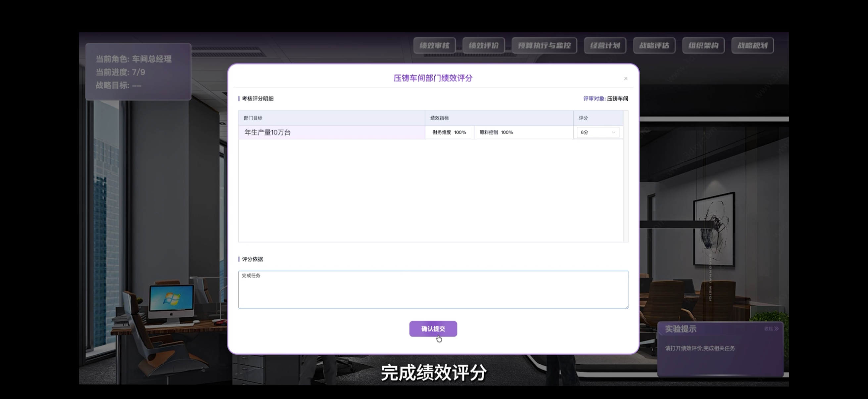This screenshot has width=868, height=399.
Task: Click the 评分依据 section heading
Action: [x=252, y=259]
